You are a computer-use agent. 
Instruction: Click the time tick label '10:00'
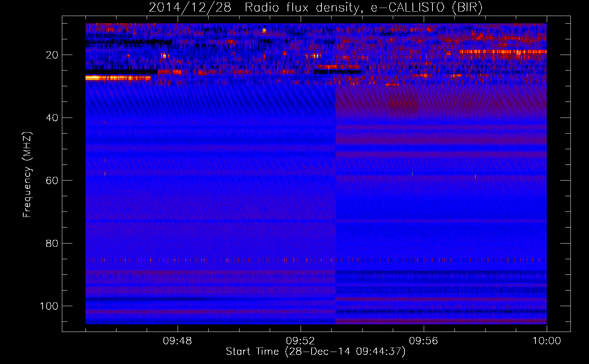point(546,341)
